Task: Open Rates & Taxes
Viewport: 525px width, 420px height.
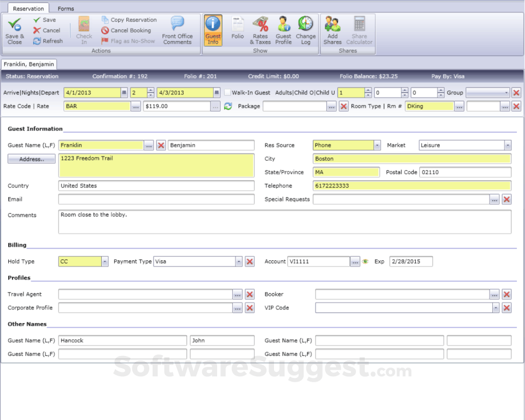Action: 260,30
